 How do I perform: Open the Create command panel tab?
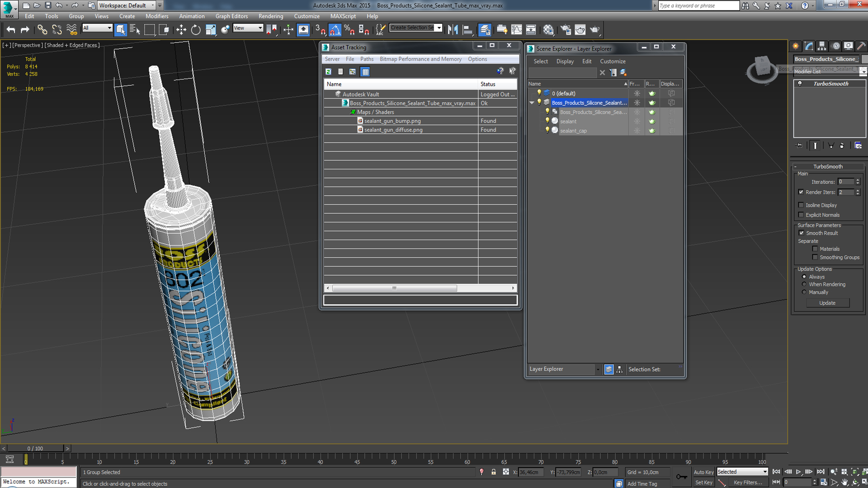[796, 46]
